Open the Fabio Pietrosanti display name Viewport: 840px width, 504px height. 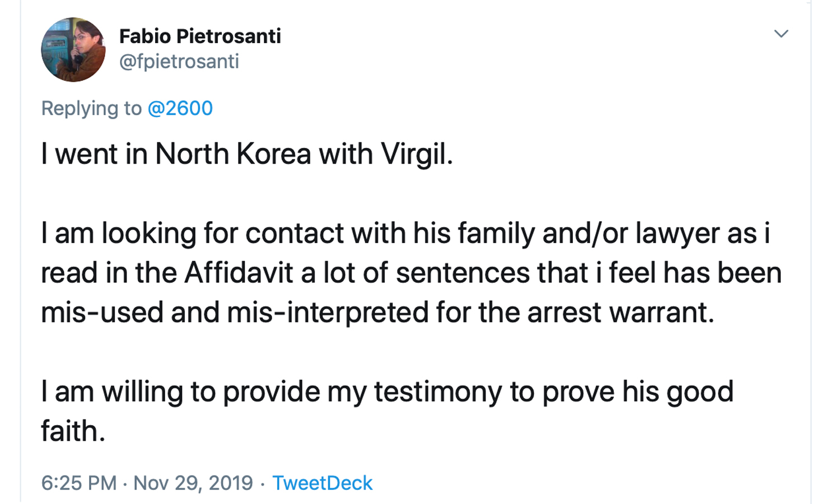pos(200,36)
